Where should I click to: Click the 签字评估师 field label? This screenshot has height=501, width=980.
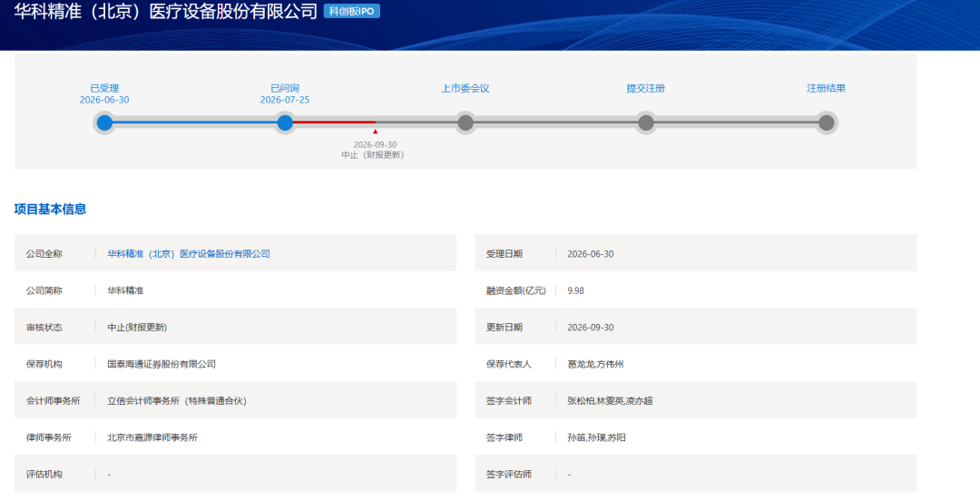[x=509, y=475]
